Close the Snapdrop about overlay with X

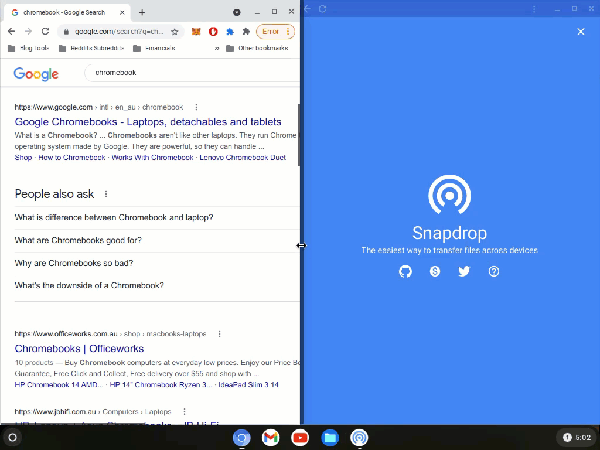pos(581,32)
